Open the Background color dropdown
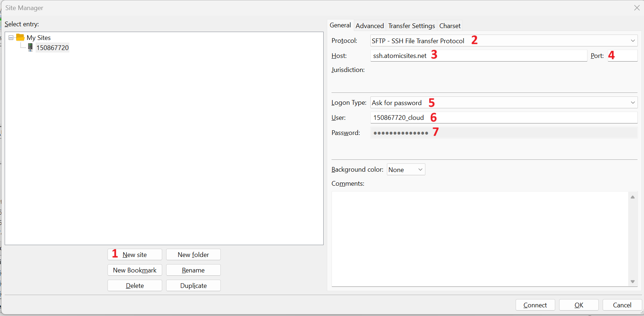This screenshot has width=644, height=316. click(406, 170)
